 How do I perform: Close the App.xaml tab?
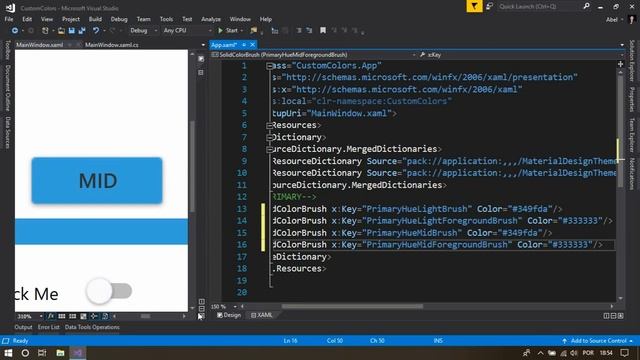pyautogui.click(x=253, y=45)
